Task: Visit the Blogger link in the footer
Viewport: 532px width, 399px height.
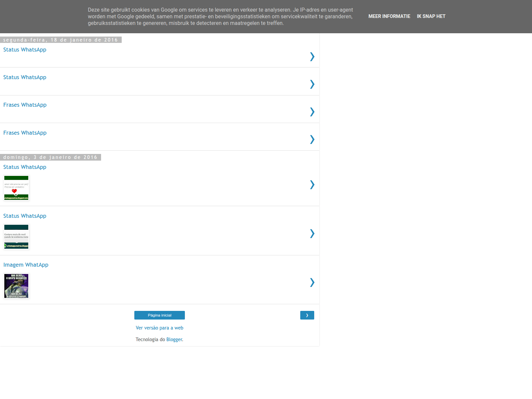Action: [x=174, y=339]
